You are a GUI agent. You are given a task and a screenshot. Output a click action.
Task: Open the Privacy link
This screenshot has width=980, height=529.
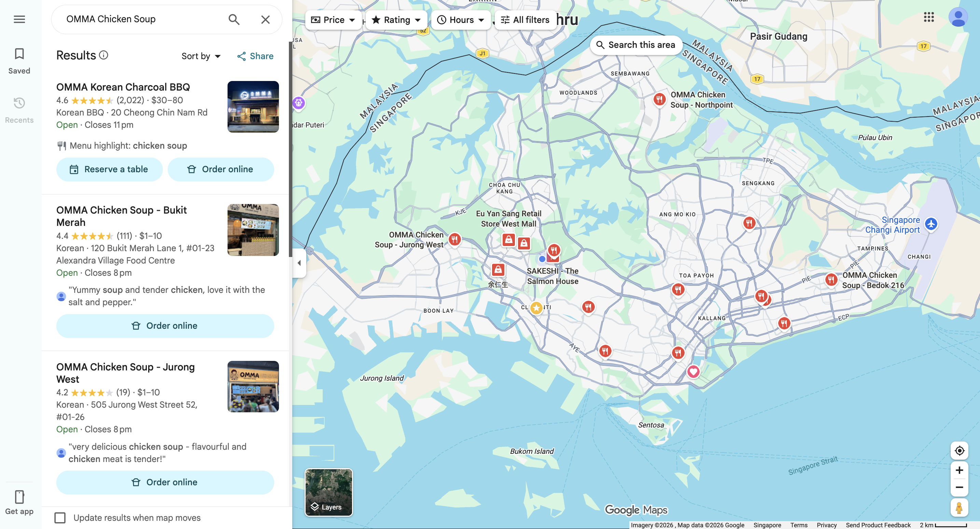click(826, 525)
